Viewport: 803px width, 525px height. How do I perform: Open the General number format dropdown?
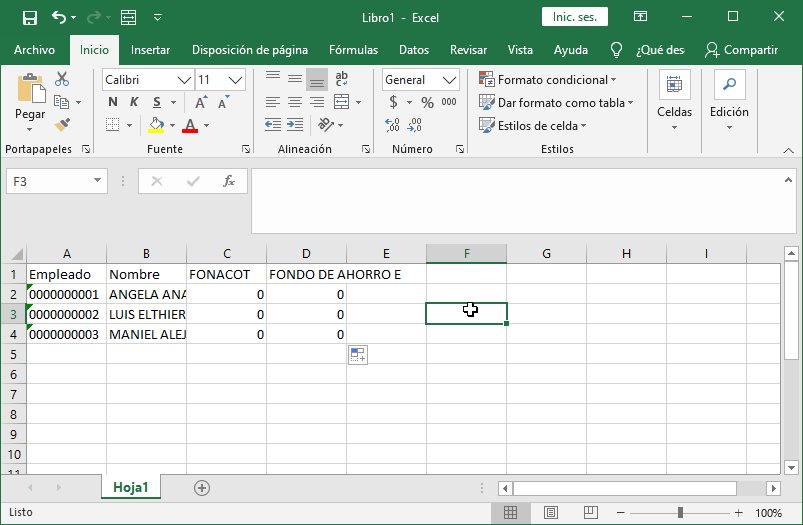pyautogui.click(x=449, y=80)
